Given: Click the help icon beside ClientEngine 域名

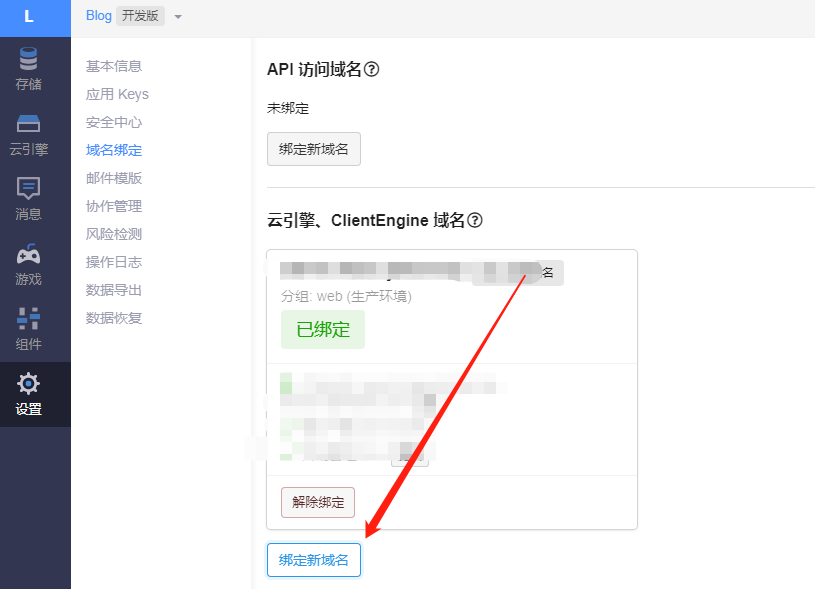Looking at the screenshot, I should click(x=475, y=220).
